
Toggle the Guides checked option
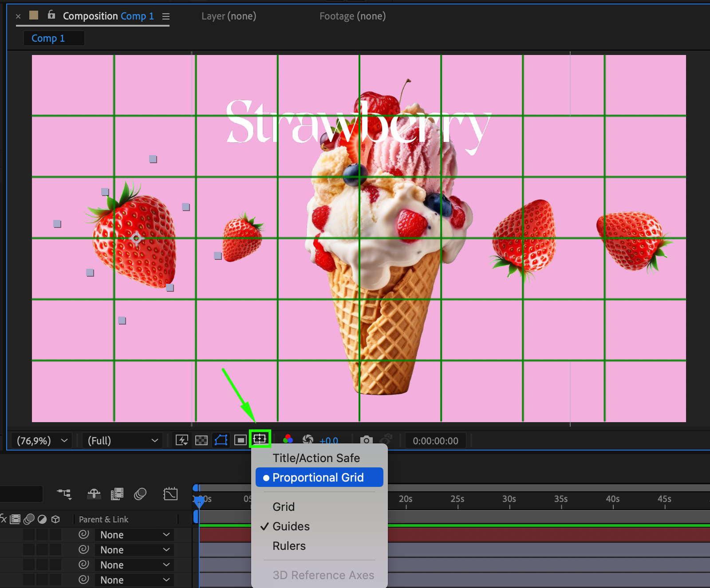click(291, 526)
